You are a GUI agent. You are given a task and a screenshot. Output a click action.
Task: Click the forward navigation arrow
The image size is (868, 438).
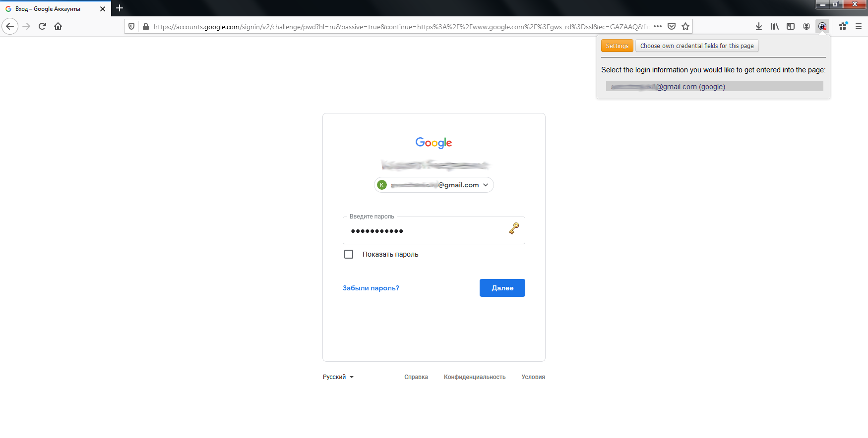pyautogui.click(x=27, y=26)
